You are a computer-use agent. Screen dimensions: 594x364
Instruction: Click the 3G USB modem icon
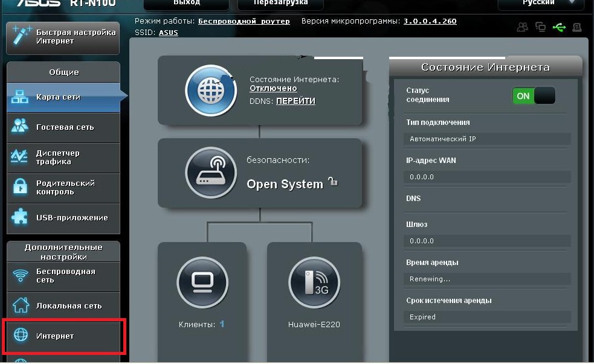click(314, 283)
